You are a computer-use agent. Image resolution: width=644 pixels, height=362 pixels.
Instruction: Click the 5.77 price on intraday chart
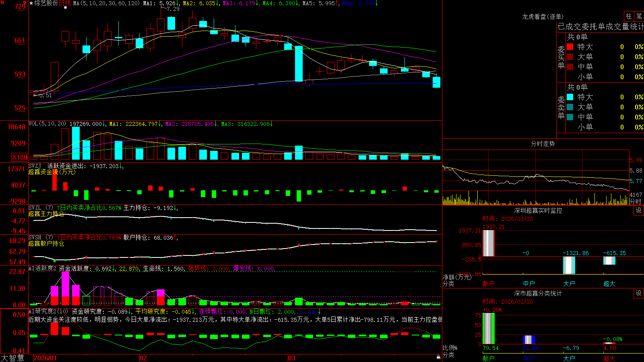click(x=636, y=181)
